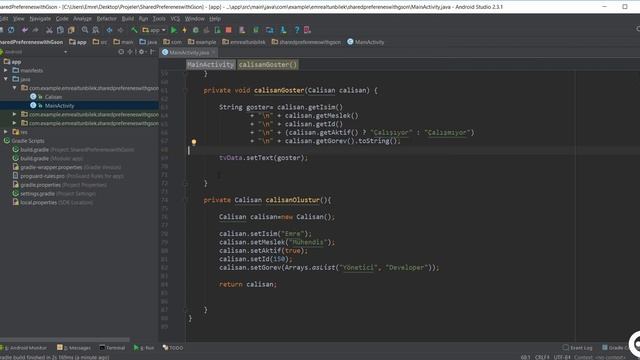Open the Help menu
Viewport: 640px width, 360px height.
point(215,19)
